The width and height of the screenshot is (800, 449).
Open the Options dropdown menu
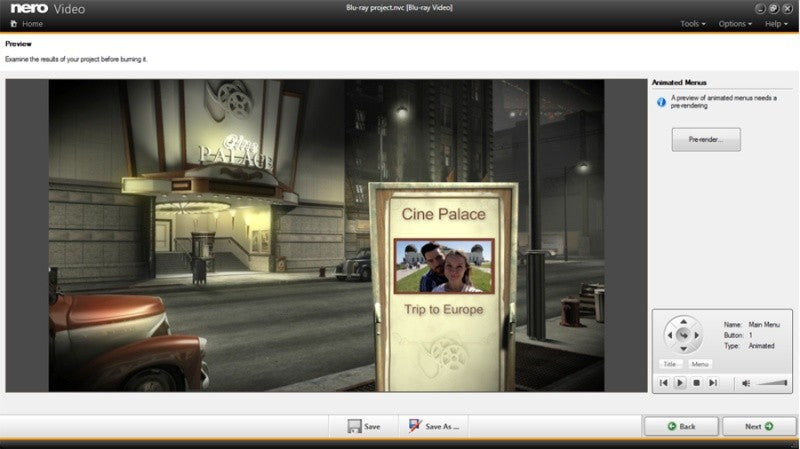pyautogui.click(x=735, y=24)
